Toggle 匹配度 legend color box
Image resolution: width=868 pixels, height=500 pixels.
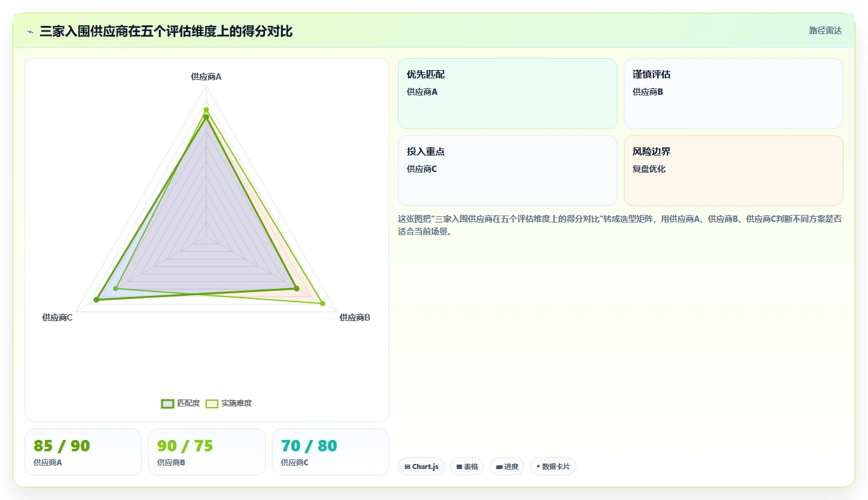coord(168,404)
